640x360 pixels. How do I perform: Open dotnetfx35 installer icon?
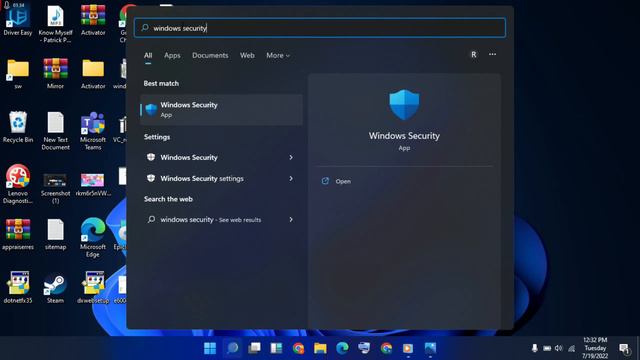click(18, 287)
